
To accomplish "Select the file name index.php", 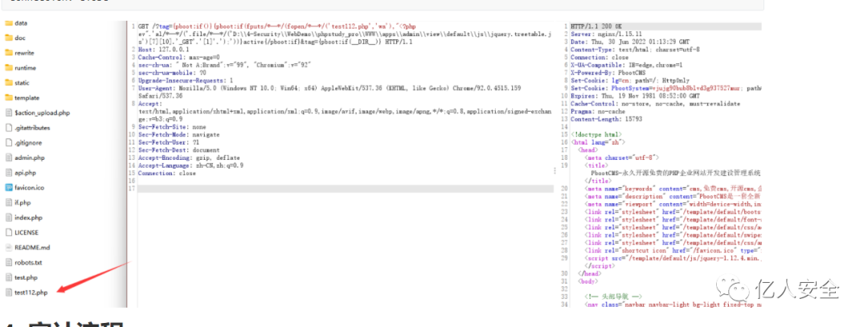I will coord(28,218).
